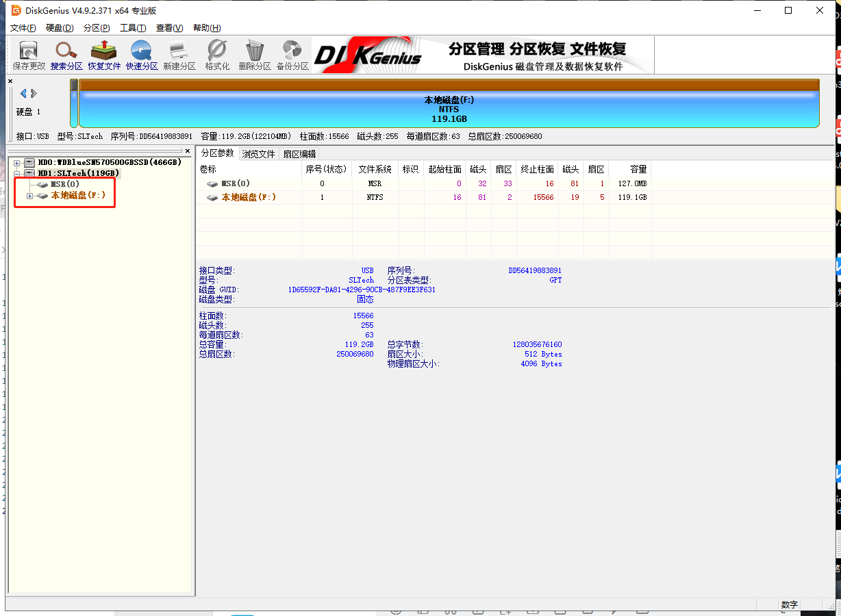Image resolution: width=841 pixels, height=616 pixels.
Task: Start the 快速分区 quick partition tool
Action: coord(142,55)
